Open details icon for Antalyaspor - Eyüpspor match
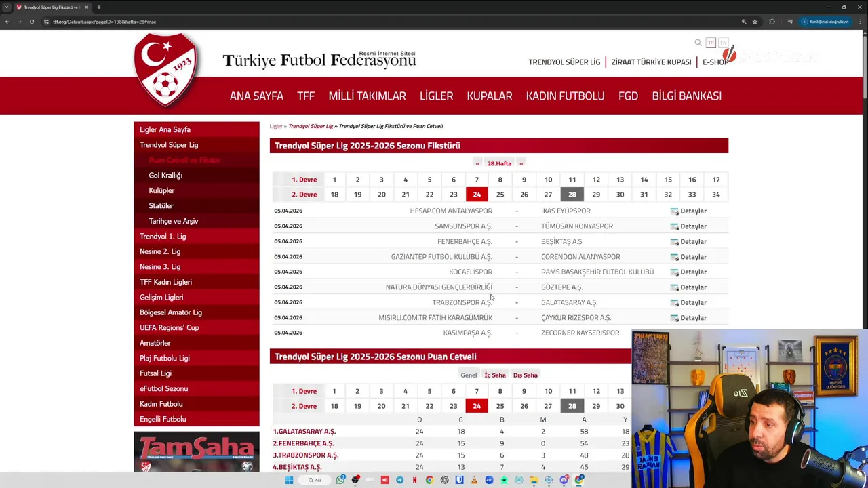Viewport: 868px width, 488px height. click(674, 211)
